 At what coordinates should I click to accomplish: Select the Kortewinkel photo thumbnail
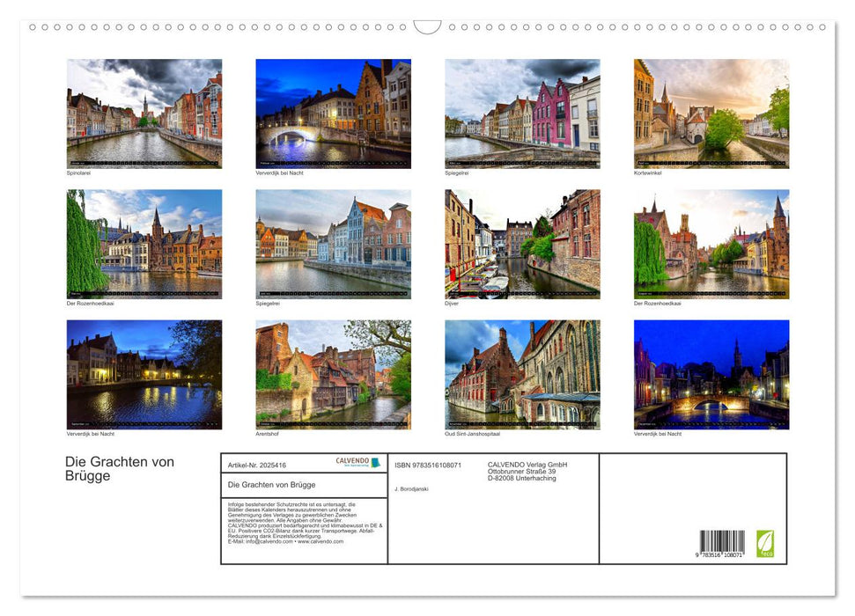711,114
